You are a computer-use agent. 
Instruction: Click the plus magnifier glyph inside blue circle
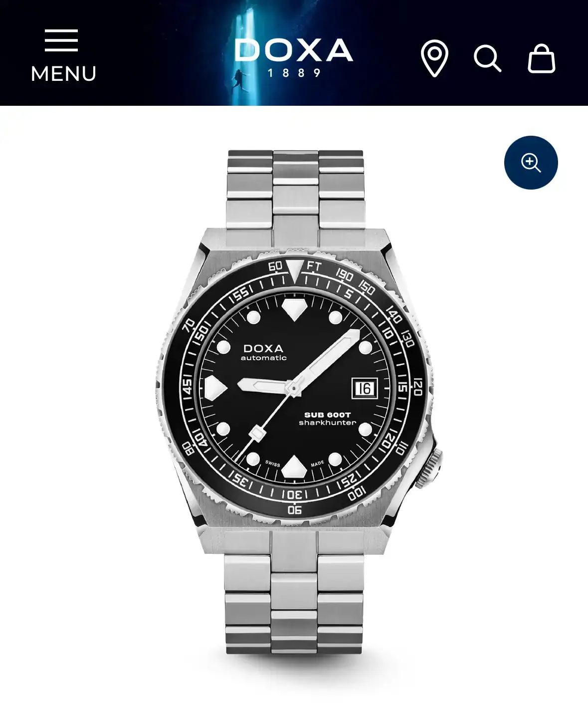[531, 163]
